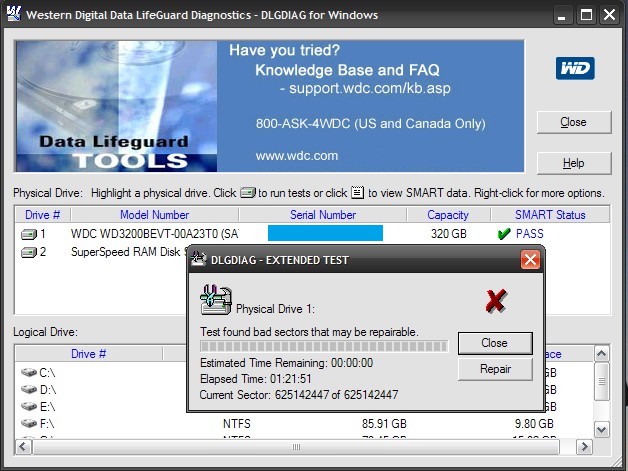Click the green PASS checkmark icon
The image size is (628, 471).
coord(504,233)
